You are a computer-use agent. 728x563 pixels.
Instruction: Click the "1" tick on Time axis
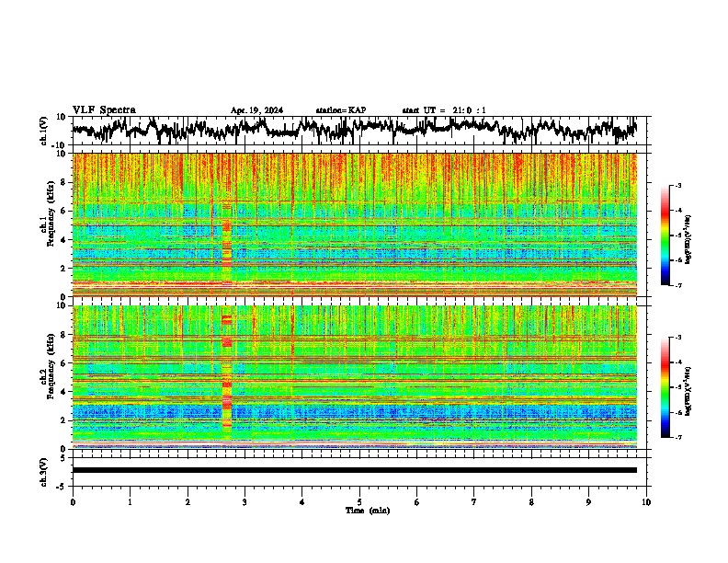[130, 502]
